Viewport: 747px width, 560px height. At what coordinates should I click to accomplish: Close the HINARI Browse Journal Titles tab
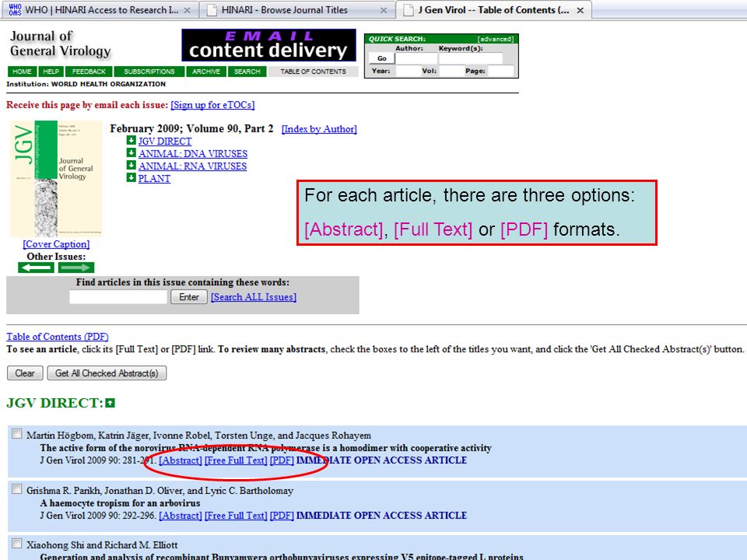click(x=384, y=10)
